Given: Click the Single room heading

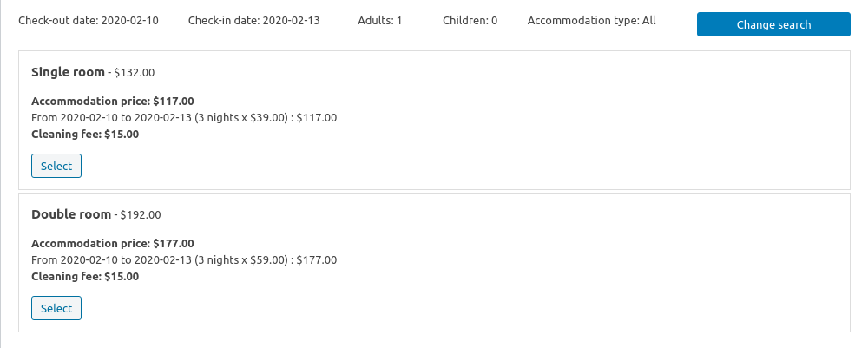Looking at the screenshot, I should pos(68,72).
